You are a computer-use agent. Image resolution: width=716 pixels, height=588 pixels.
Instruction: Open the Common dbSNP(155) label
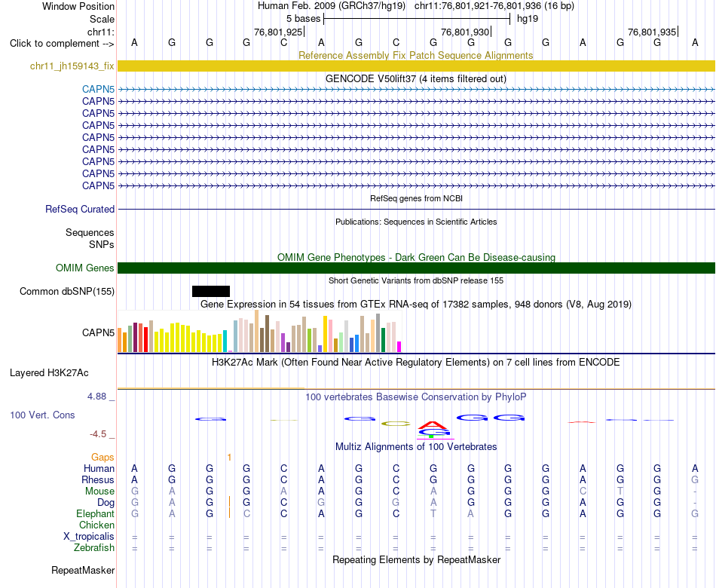pos(67,292)
